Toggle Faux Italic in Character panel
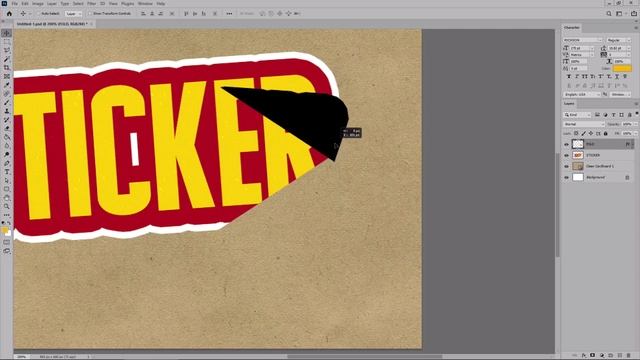This screenshot has width=640, height=360. (577, 76)
